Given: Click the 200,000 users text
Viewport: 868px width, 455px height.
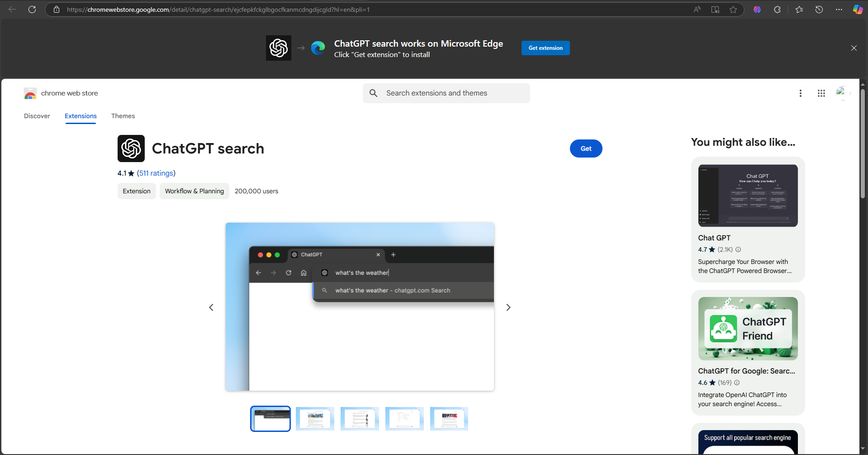Looking at the screenshot, I should tap(256, 191).
